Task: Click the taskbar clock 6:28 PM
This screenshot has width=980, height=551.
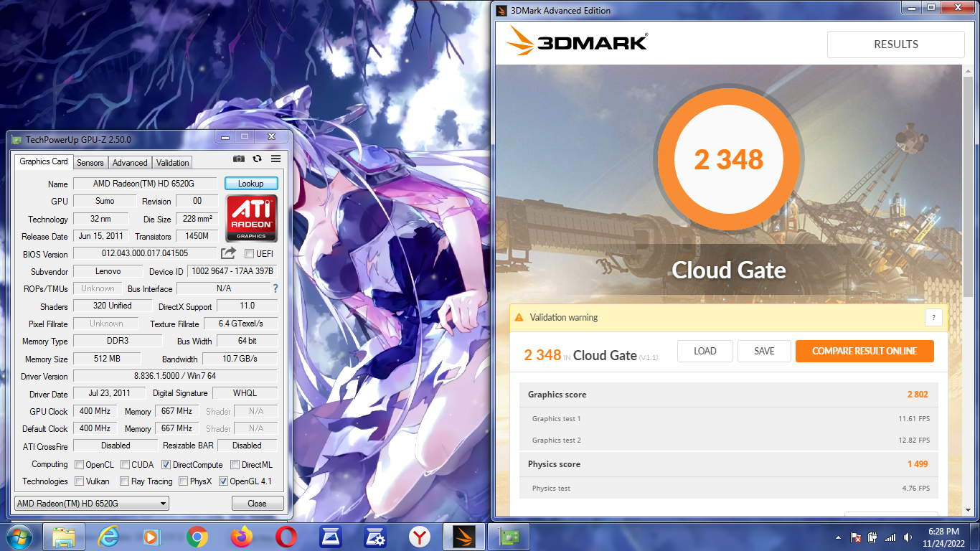Action: tap(943, 537)
